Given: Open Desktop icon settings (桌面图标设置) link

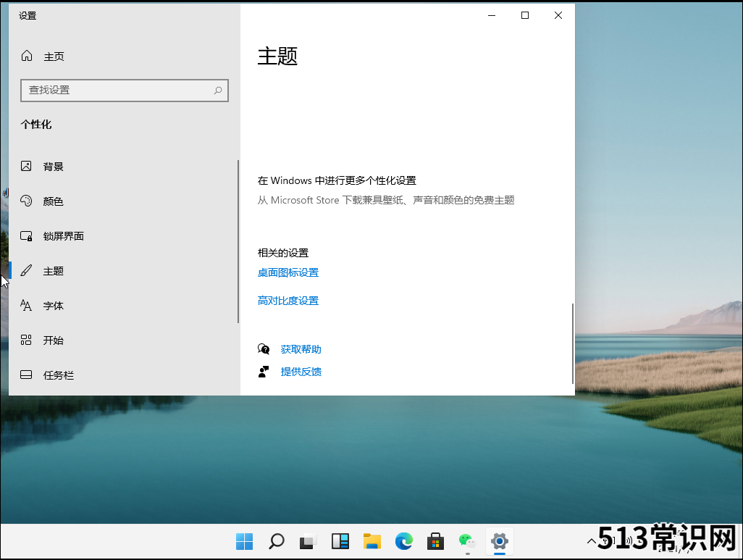Looking at the screenshot, I should tap(288, 272).
